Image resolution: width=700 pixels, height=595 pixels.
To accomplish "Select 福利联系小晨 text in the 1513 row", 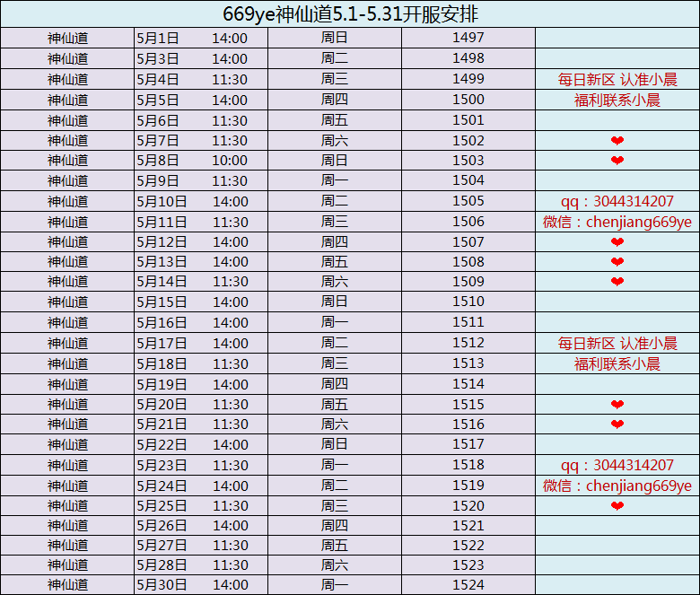I will pos(617,364).
